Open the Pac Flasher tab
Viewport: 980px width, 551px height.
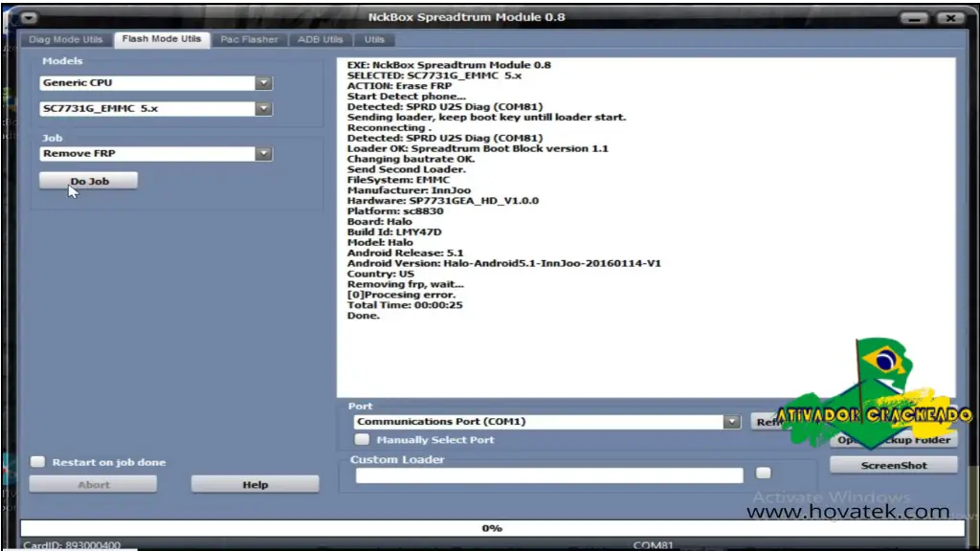coord(250,39)
